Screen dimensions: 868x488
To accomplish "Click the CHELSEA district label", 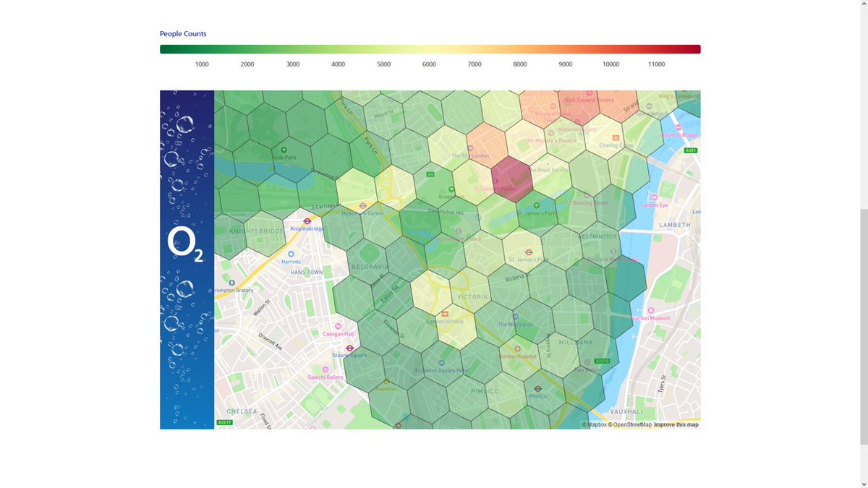I will pos(242,411).
